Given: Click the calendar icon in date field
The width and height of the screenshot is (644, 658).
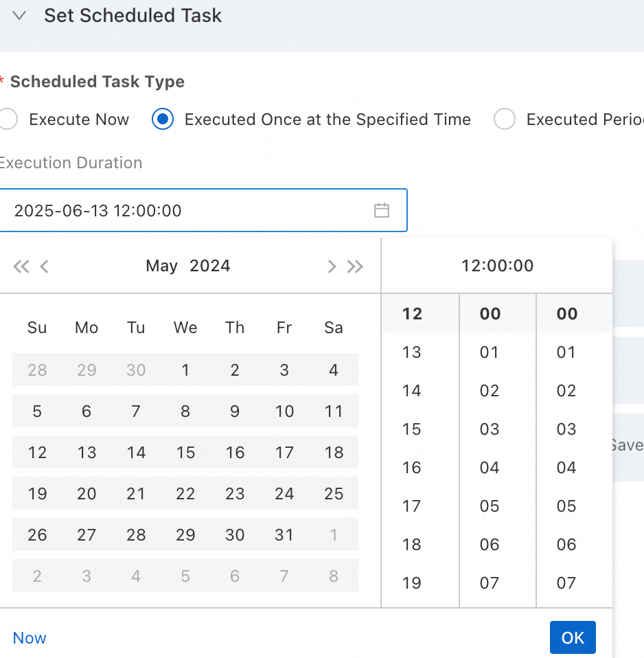Looking at the screenshot, I should pos(382,210).
